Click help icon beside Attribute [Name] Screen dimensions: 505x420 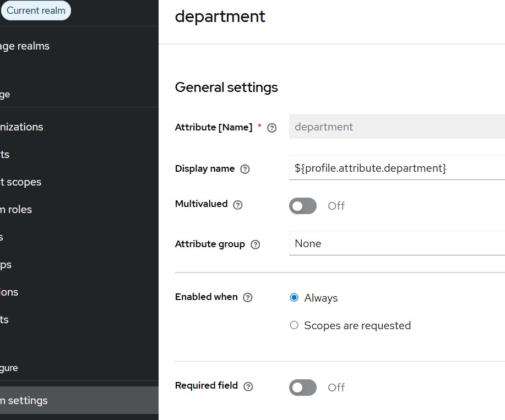[271, 128]
